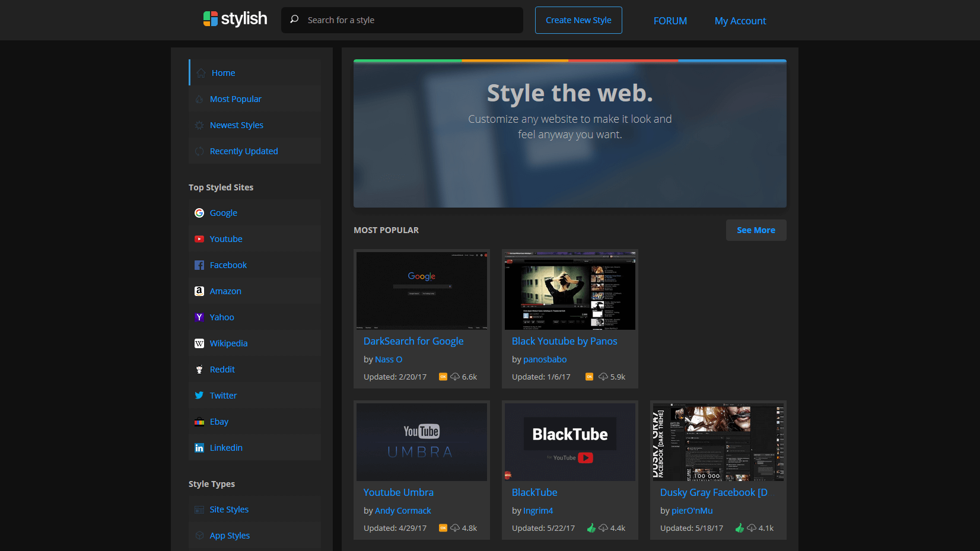Click the Linkedin favicon in sidebar
This screenshot has height=551, width=980.
coord(199,448)
